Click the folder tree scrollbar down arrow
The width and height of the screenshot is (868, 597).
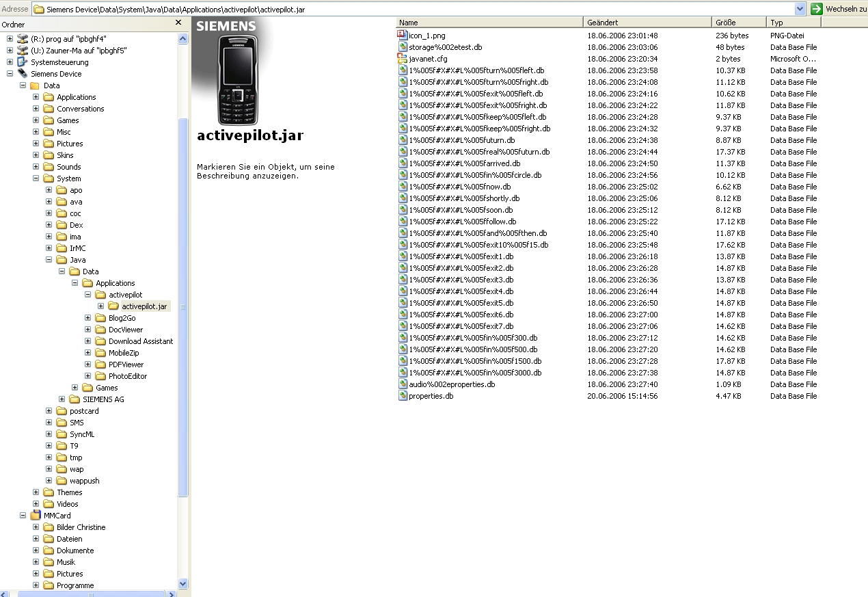[182, 584]
